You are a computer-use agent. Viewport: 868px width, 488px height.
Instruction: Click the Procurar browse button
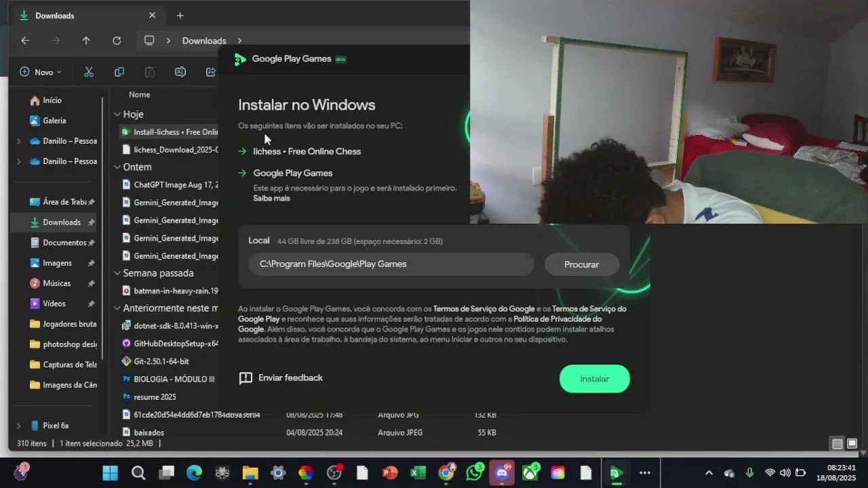click(x=582, y=264)
